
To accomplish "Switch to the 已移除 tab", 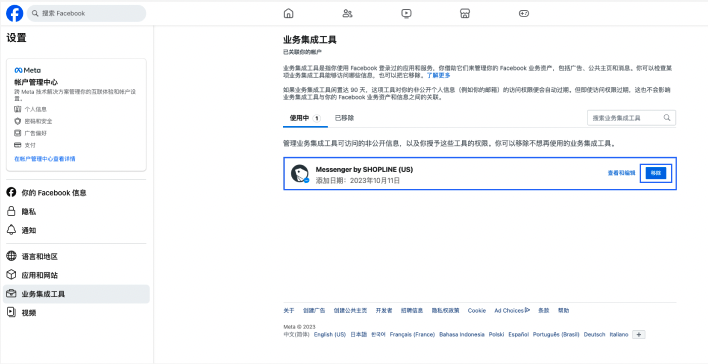I will (344, 118).
